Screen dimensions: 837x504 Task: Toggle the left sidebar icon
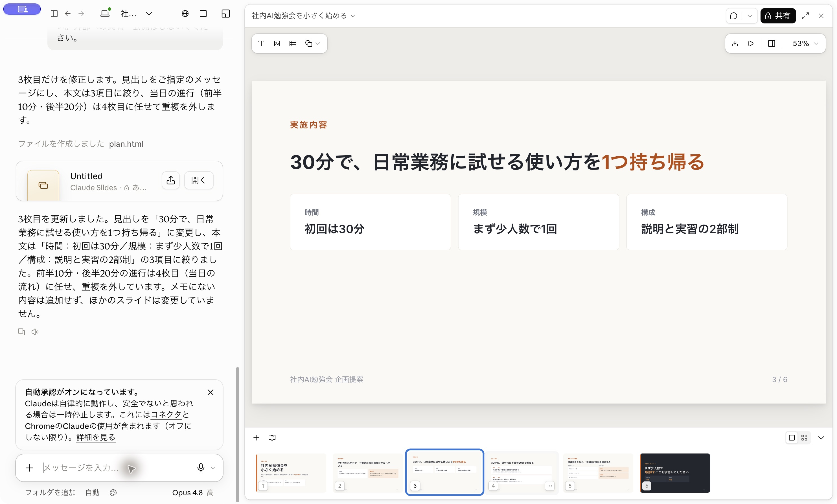point(54,14)
